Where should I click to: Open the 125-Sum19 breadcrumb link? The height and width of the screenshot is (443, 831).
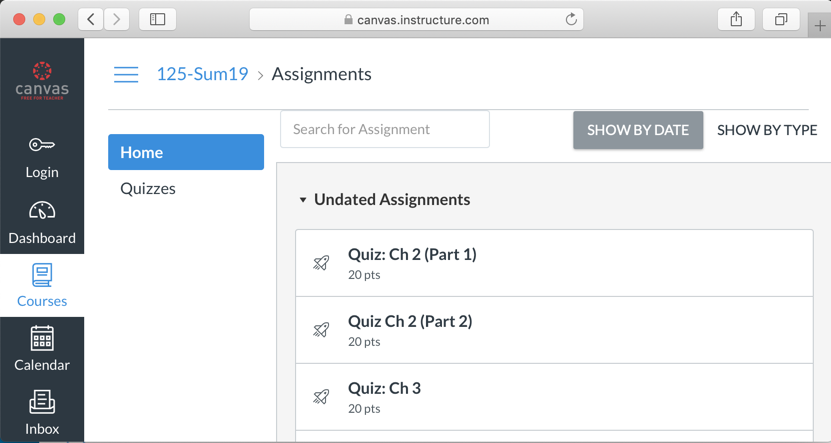pyautogui.click(x=202, y=74)
